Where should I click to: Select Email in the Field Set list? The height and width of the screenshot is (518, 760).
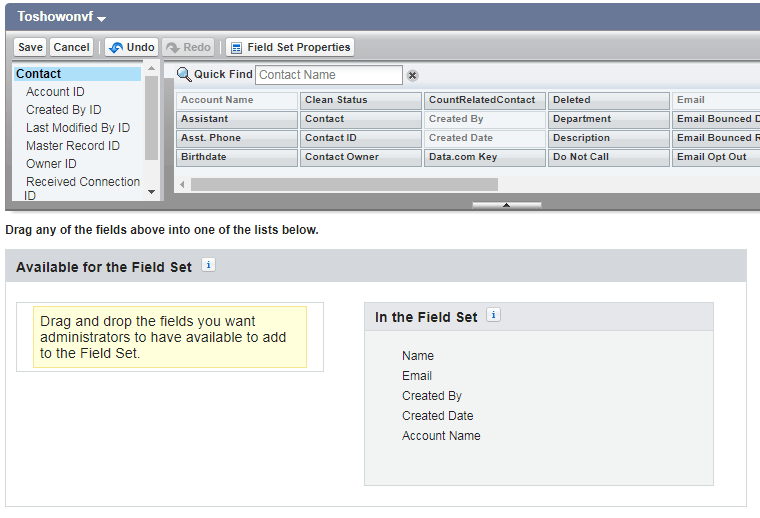click(417, 376)
